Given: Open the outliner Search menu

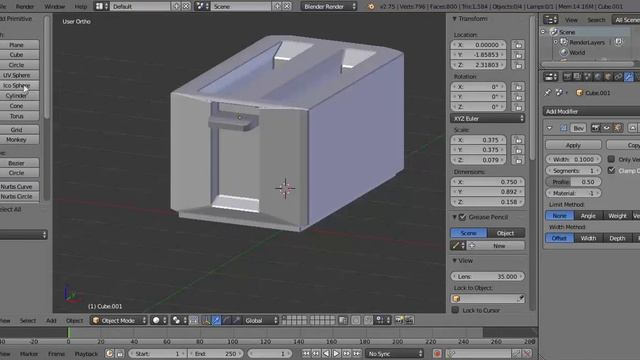Looking at the screenshot, I should tap(596, 20).
